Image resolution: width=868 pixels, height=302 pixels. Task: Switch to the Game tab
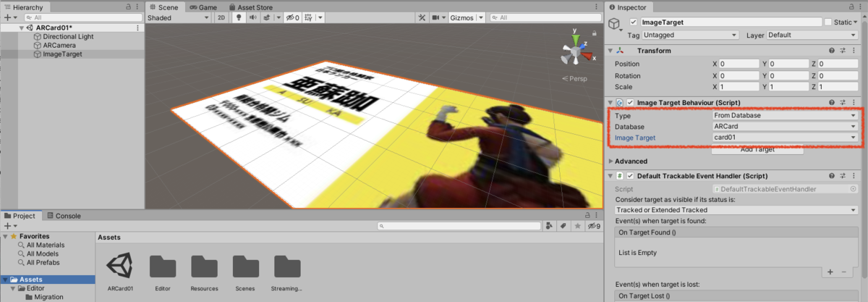(203, 7)
